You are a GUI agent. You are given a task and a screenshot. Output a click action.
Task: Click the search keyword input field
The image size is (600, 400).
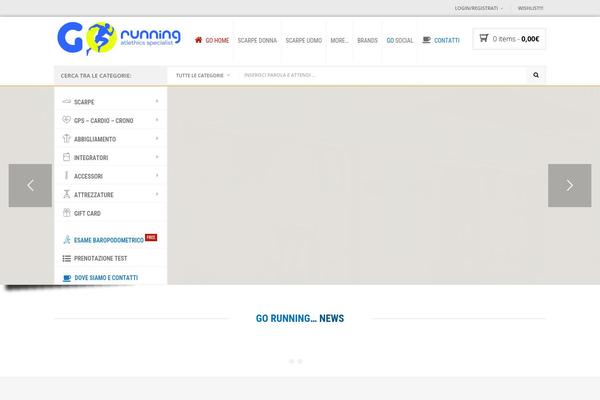tap(383, 75)
